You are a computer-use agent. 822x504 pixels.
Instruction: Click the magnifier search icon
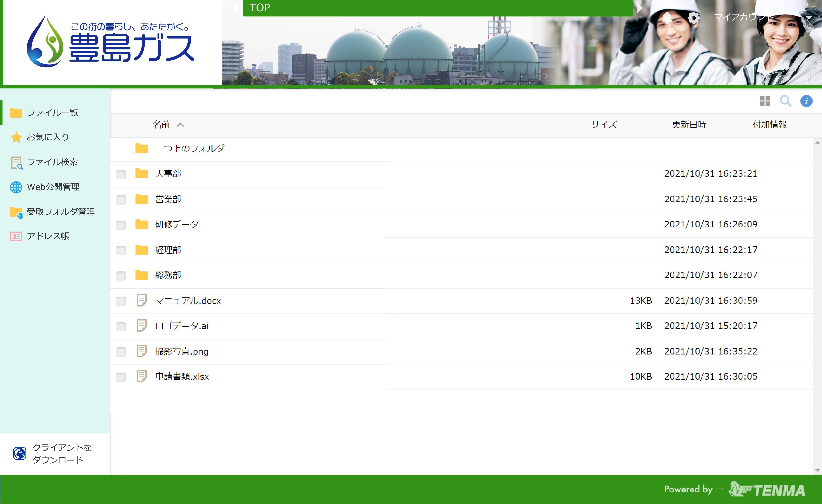point(786,101)
